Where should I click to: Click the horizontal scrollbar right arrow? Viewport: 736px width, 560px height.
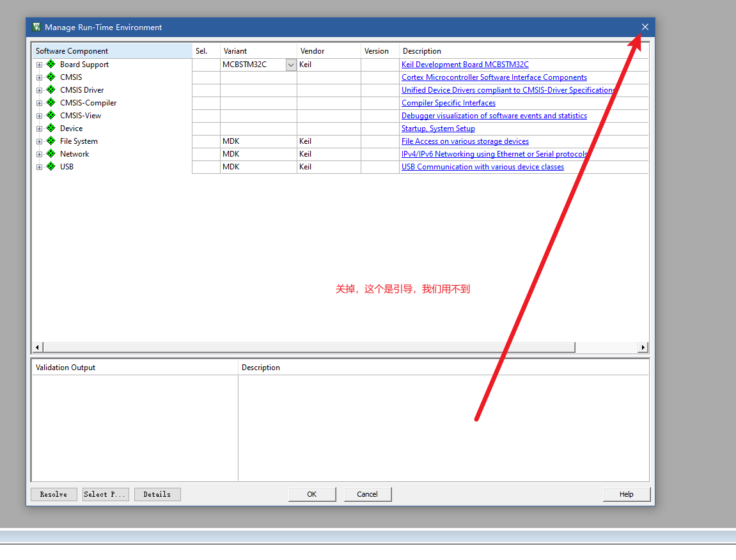(643, 347)
